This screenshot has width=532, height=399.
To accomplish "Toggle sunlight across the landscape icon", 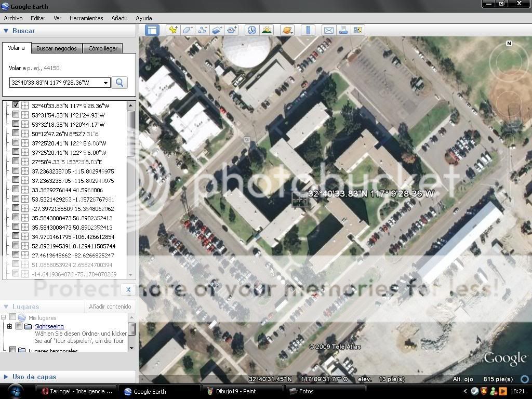I will click(267, 30).
